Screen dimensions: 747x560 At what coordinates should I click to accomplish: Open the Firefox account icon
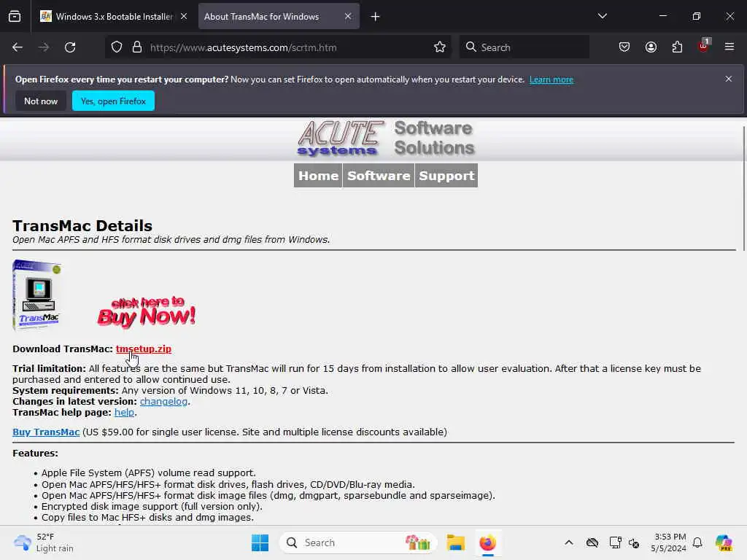(651, 47)
